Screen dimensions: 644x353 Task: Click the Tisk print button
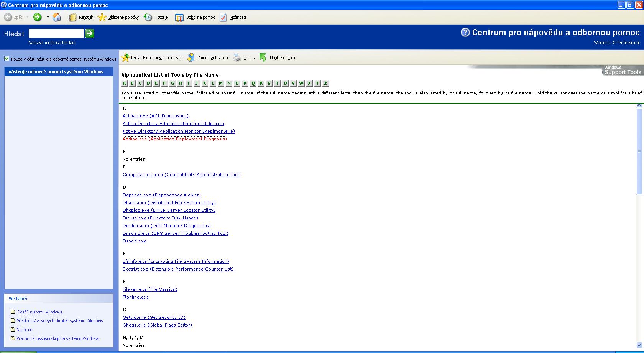pos(244,58)
